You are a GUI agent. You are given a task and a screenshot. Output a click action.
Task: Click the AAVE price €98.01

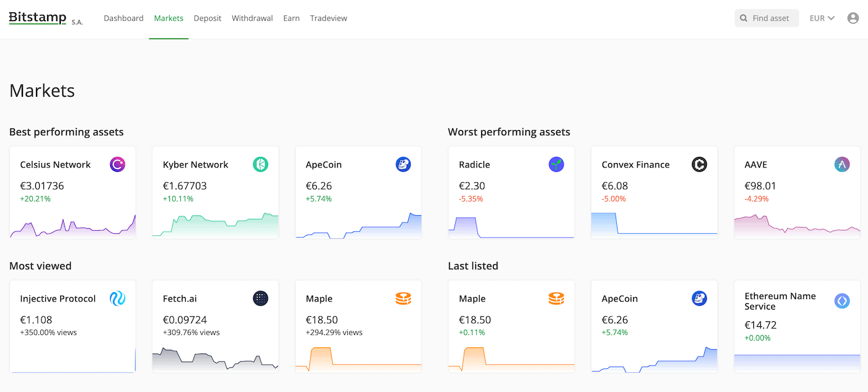[x=760, y=185]
